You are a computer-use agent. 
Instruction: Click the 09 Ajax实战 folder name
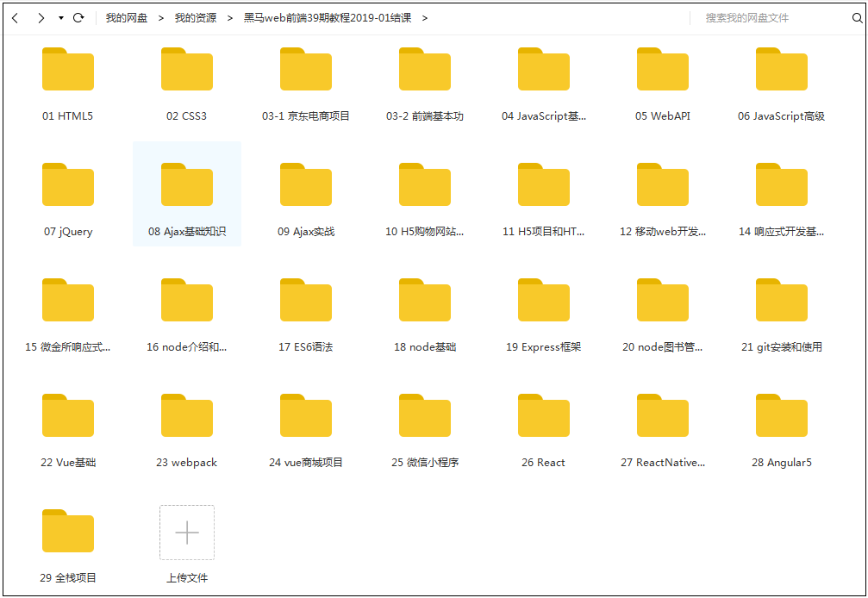pyautogui.click(x=306, y=232)
